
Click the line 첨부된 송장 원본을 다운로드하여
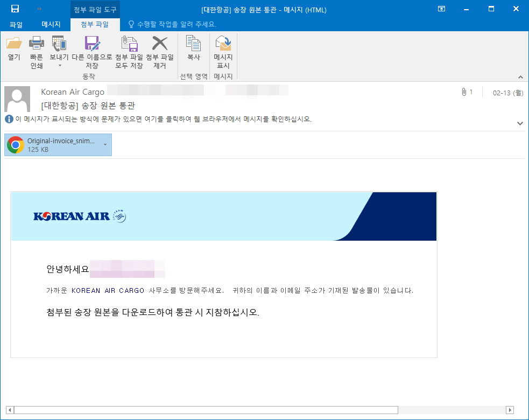click(x=153, y=312)
